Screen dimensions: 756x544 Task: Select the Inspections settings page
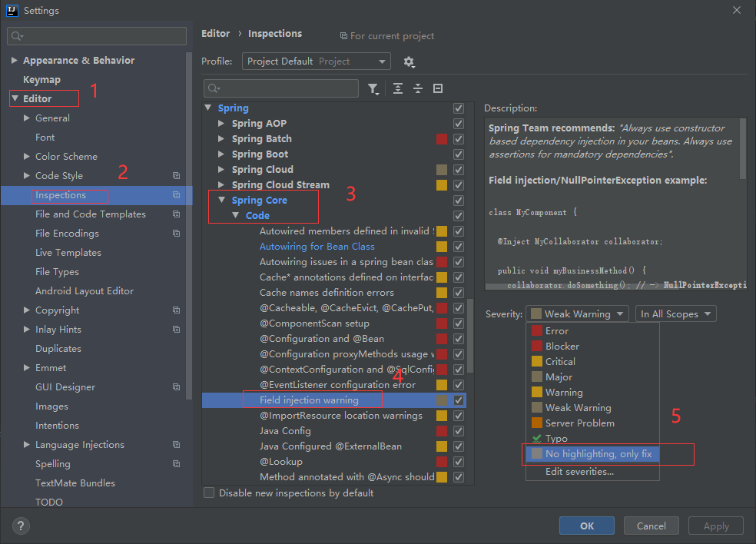(97, 195)
